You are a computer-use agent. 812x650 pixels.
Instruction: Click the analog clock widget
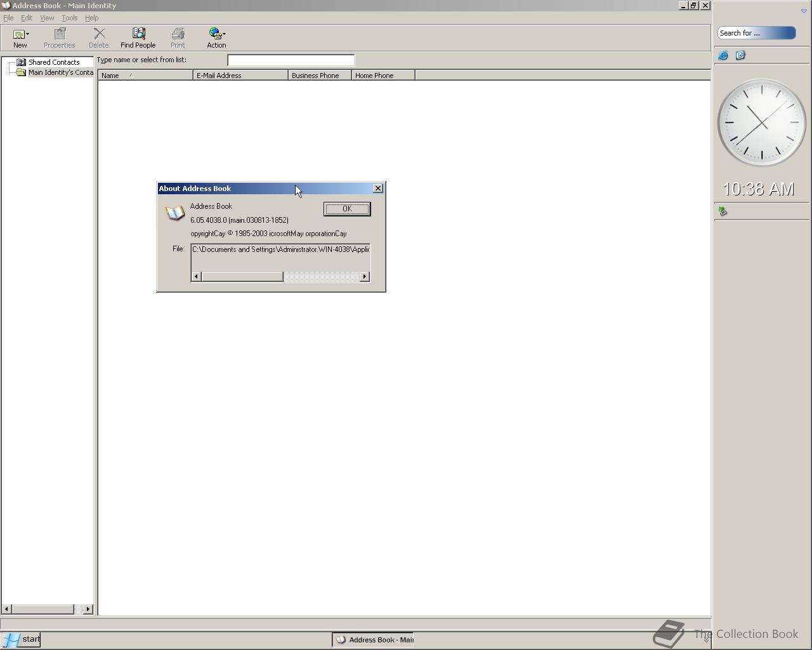click(x=761, y=123)
